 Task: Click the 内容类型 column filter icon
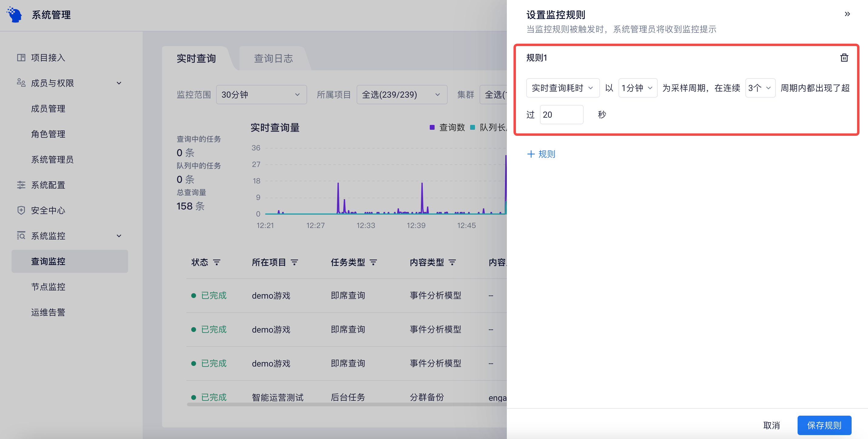tap(452, 262)
